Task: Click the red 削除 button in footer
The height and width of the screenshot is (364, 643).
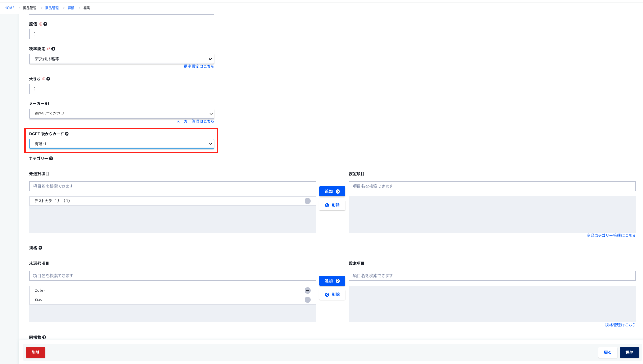Action: pos(35,352)
